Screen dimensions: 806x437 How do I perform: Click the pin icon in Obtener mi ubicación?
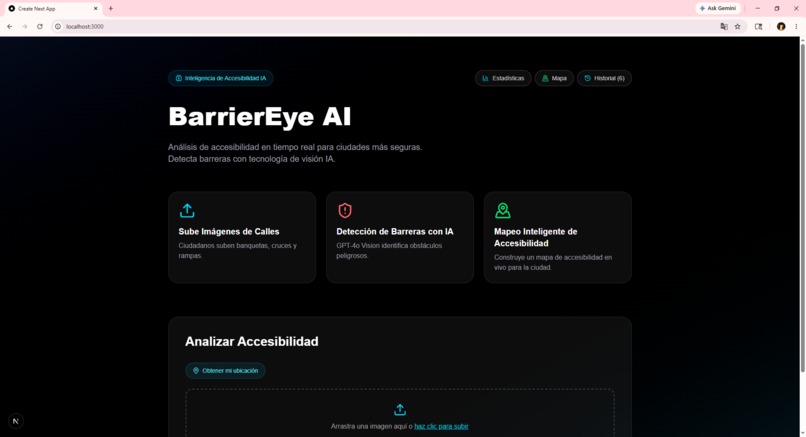[196, 371]
